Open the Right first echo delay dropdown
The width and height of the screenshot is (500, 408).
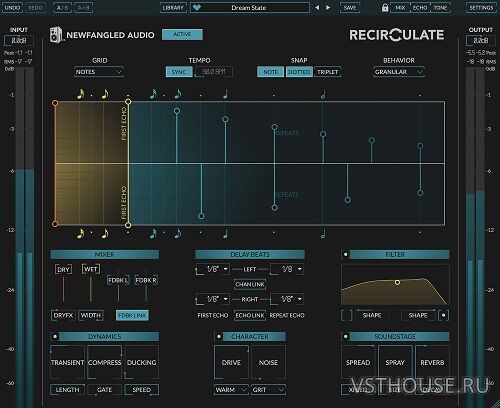213,299
